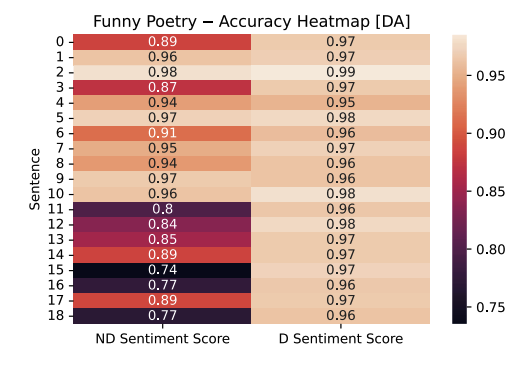Screen dimensions: 527x366
Task: Click the 0.95 colorbar tick label
Action: tap(490, 76)
